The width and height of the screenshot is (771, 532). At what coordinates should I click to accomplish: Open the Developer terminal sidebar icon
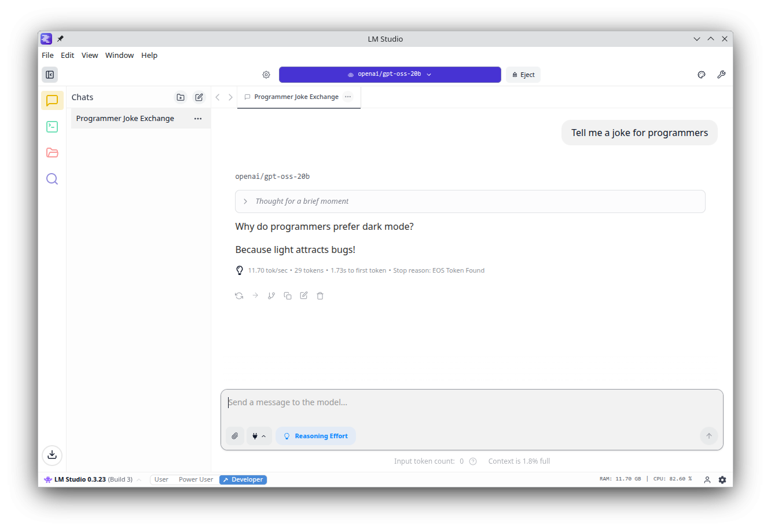52,127
